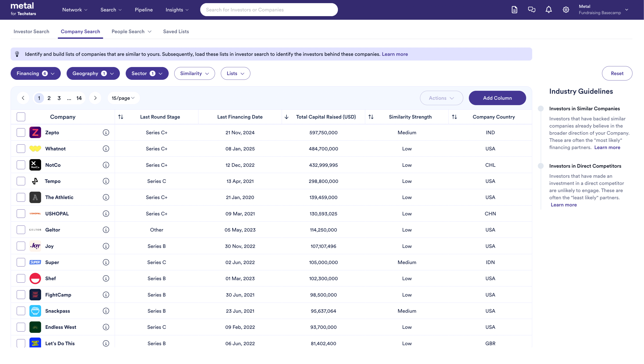This screenshot has width=644, height=364.
Task: Open the Saved Lists tab
Action: tap(176, 32)
